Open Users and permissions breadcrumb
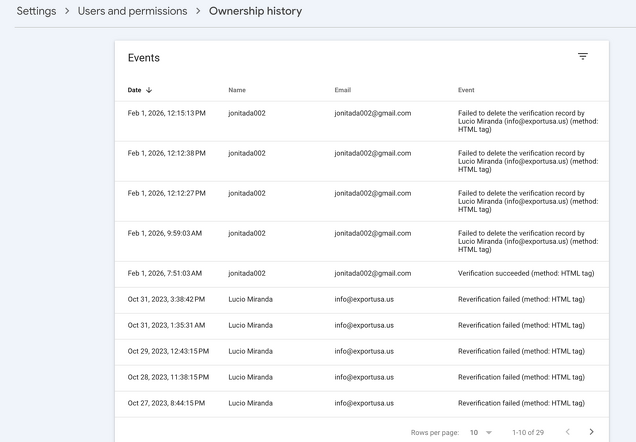The height and width of the screenshot is (442, 636). (x=132, y=11)
